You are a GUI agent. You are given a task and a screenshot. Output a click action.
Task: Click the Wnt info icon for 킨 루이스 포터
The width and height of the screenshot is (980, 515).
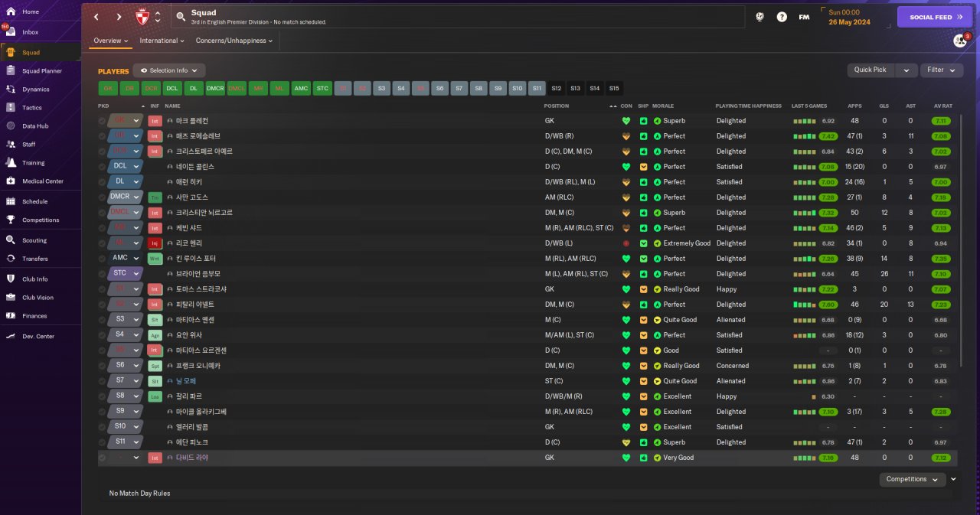coord(155,258)
